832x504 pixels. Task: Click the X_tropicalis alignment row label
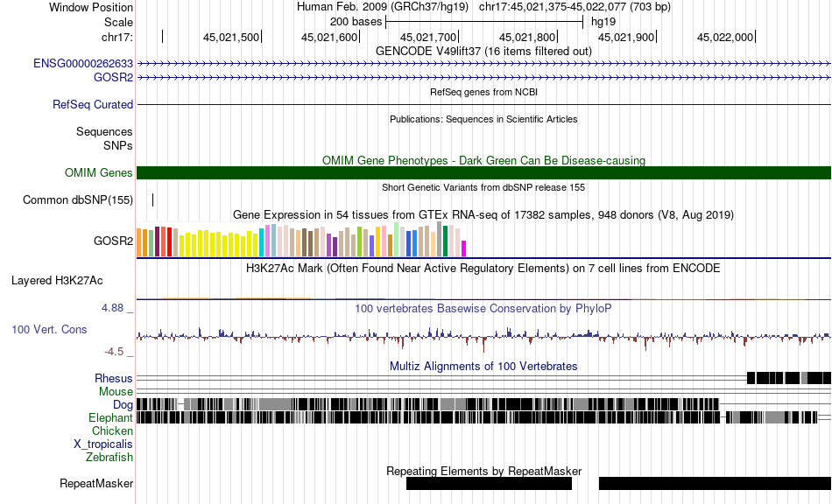coord(103,444)
